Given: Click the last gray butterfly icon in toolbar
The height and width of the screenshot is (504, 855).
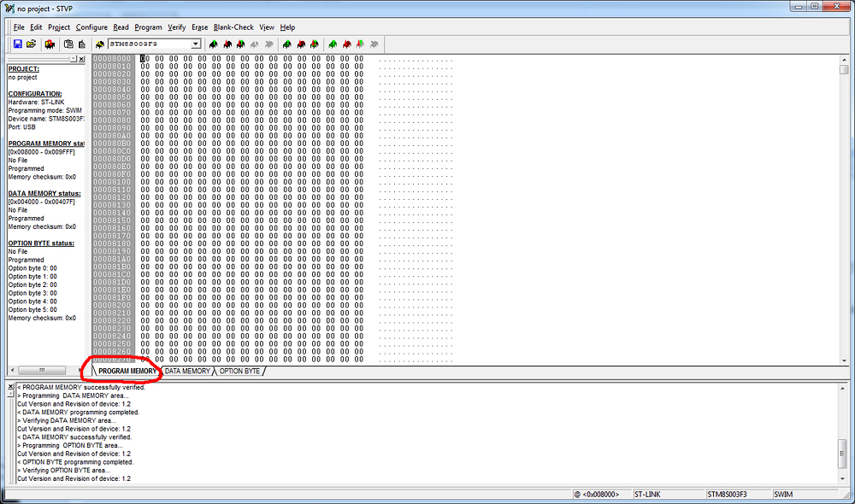Looking at the screenshot, I should pos(374,44).
